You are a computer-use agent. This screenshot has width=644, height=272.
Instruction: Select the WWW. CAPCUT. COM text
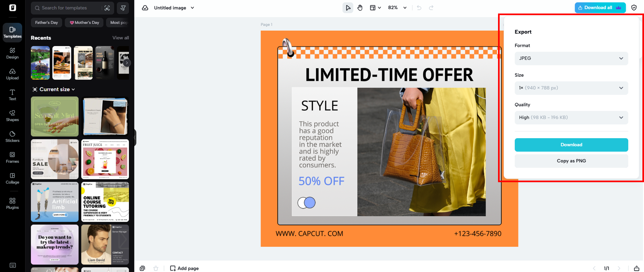coord(309,234)
